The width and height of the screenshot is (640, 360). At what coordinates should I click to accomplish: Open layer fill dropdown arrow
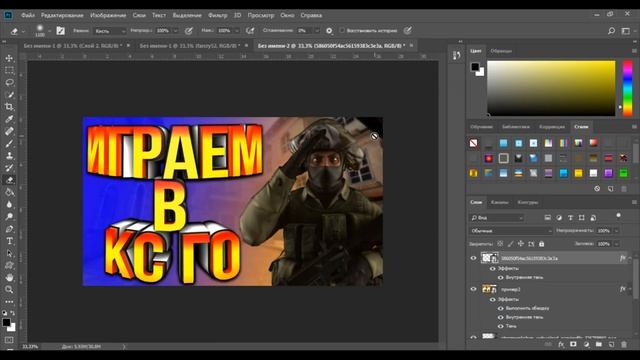click(616, 244)
